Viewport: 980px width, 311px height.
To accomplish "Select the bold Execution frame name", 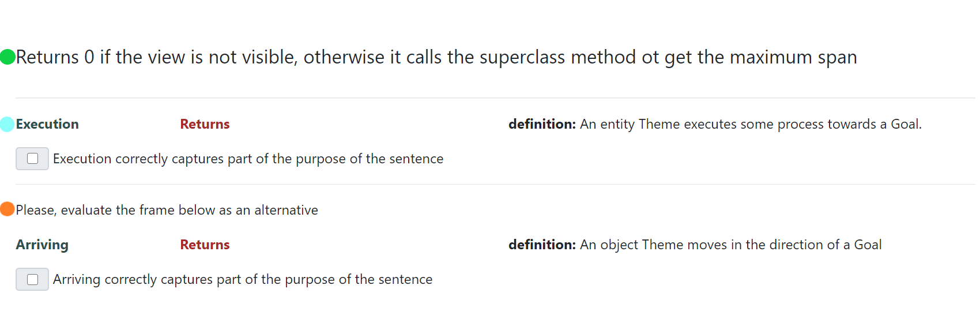I will [x=47, y=124].
